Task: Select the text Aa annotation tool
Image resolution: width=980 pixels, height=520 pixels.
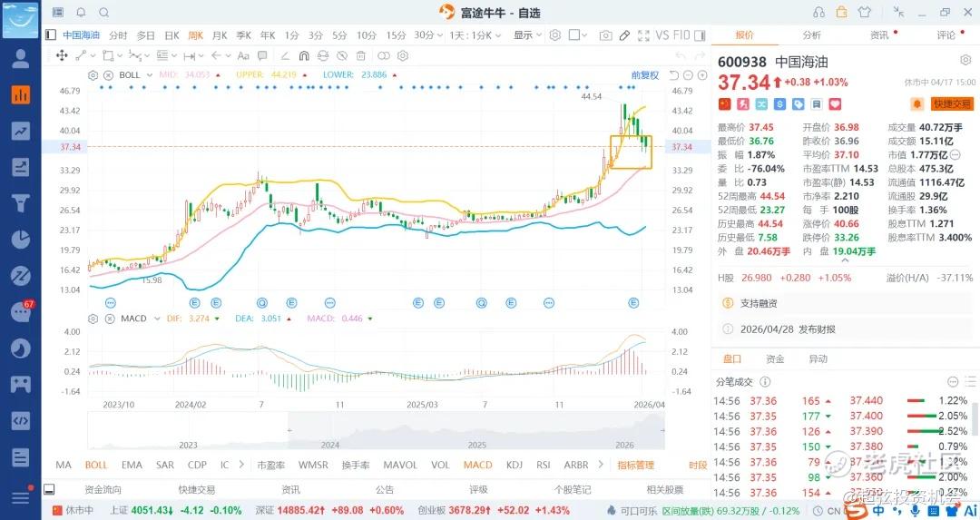Action: (x=244, y=55)
